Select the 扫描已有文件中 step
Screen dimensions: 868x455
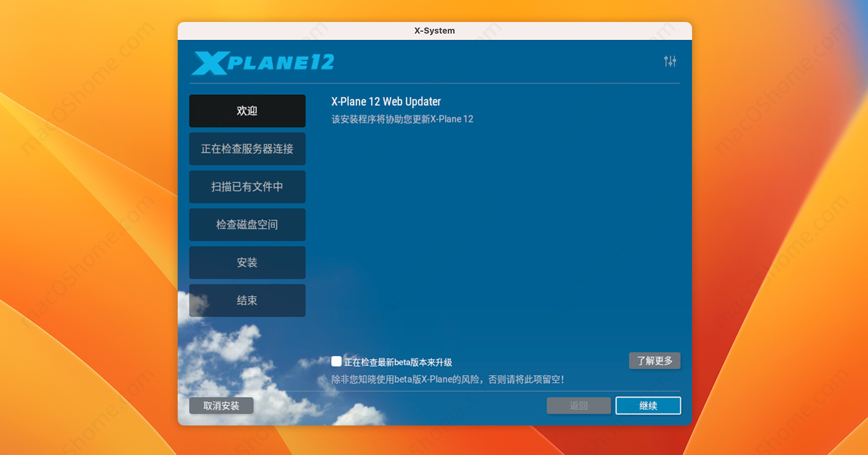[247, 187]
